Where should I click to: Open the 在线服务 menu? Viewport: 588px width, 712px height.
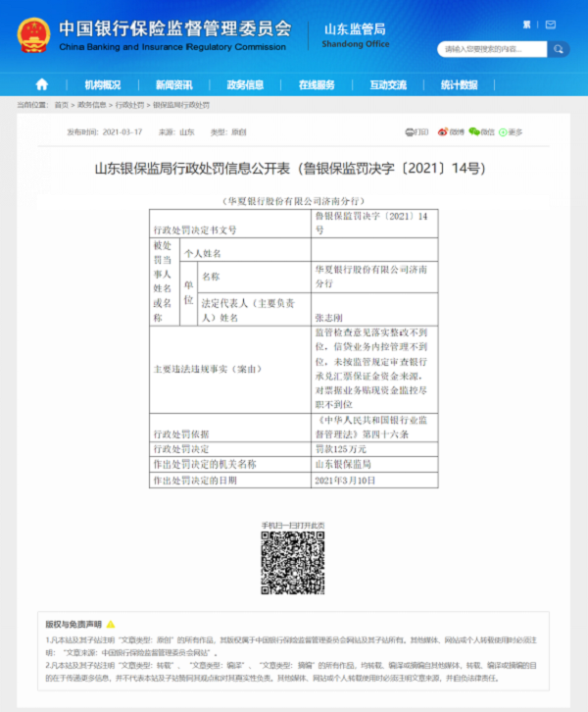tap(317, 85)
